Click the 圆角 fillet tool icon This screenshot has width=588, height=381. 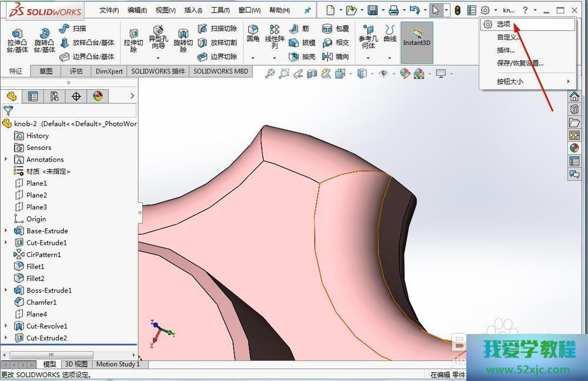click(253, 34)
